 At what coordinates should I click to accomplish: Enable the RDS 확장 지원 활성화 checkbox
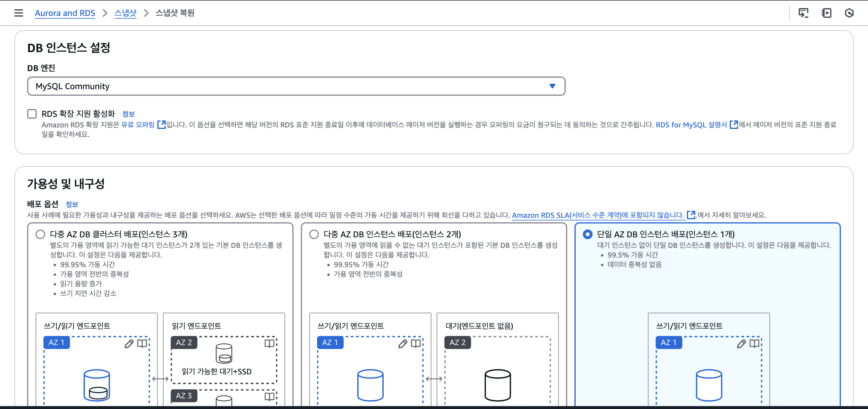pos(32,114)
